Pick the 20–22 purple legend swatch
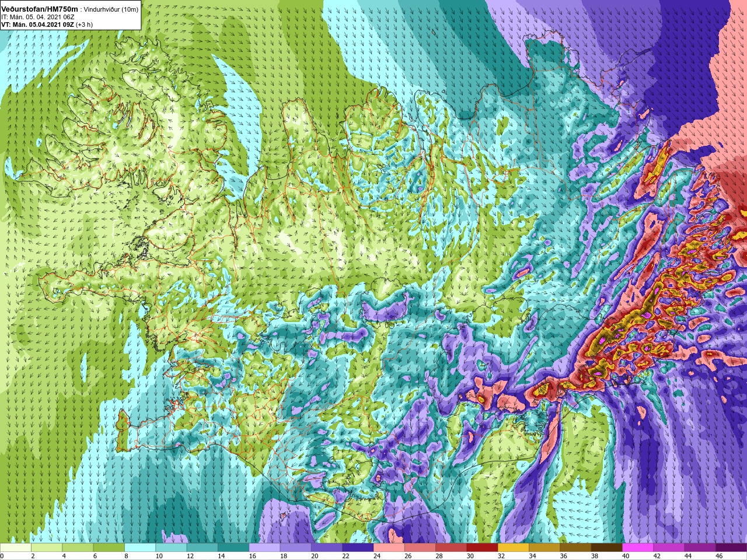Screen dimensions: 747x560 [x=326, y=548]
